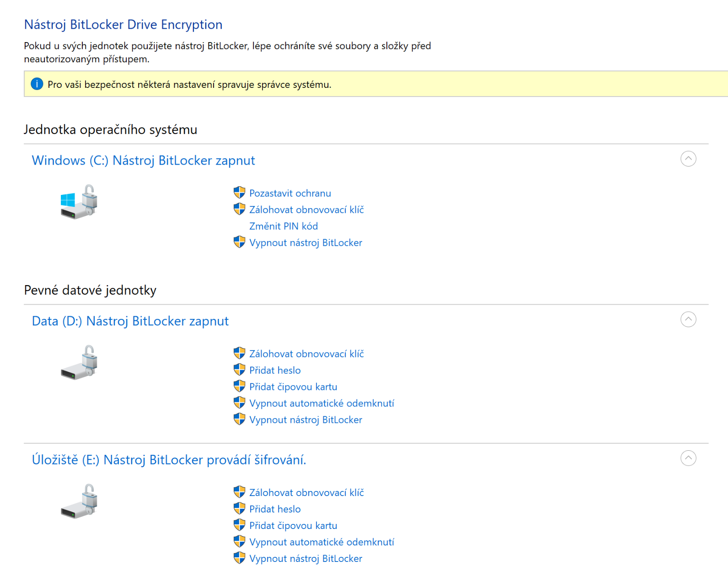Click shield icon beside Pozastavit ochranu
Viewport: 728px width, 588px height.
(x=239, y=193)
